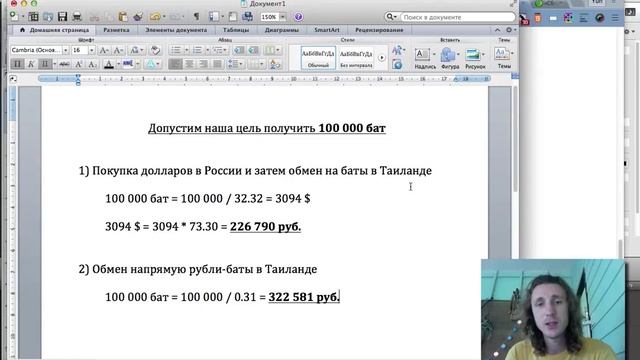The image size is (640, 360).
Task: Insert a text box via Надпись
Action: (424, 58)
